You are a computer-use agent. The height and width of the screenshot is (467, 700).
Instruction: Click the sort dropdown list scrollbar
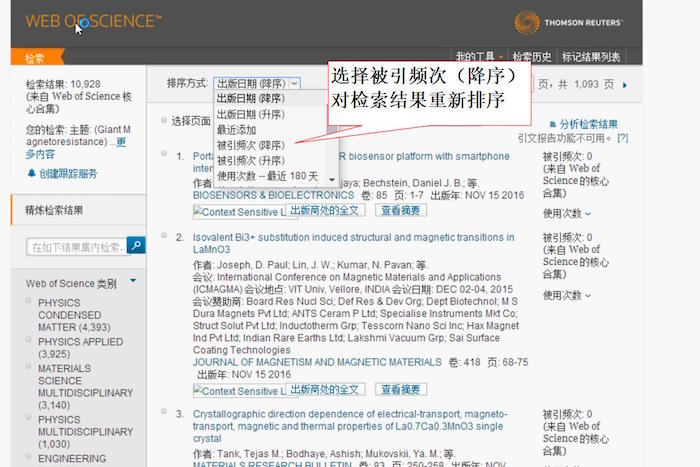332,136
